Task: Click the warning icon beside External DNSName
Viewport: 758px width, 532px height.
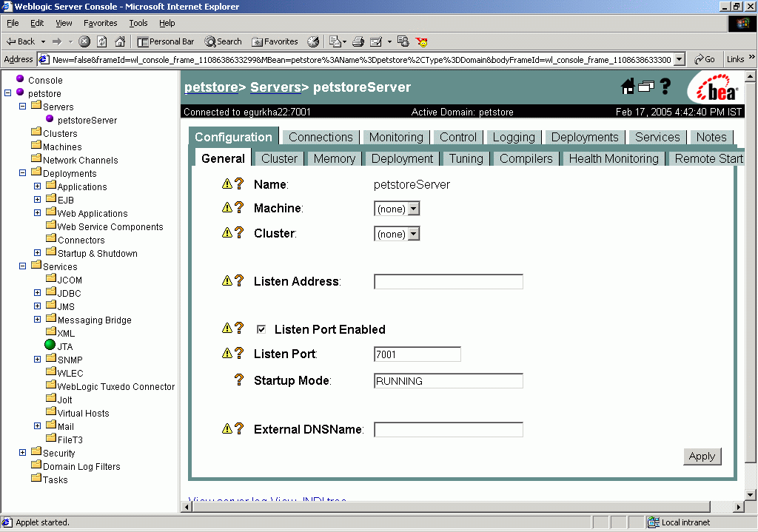Action: pos(227,428)
